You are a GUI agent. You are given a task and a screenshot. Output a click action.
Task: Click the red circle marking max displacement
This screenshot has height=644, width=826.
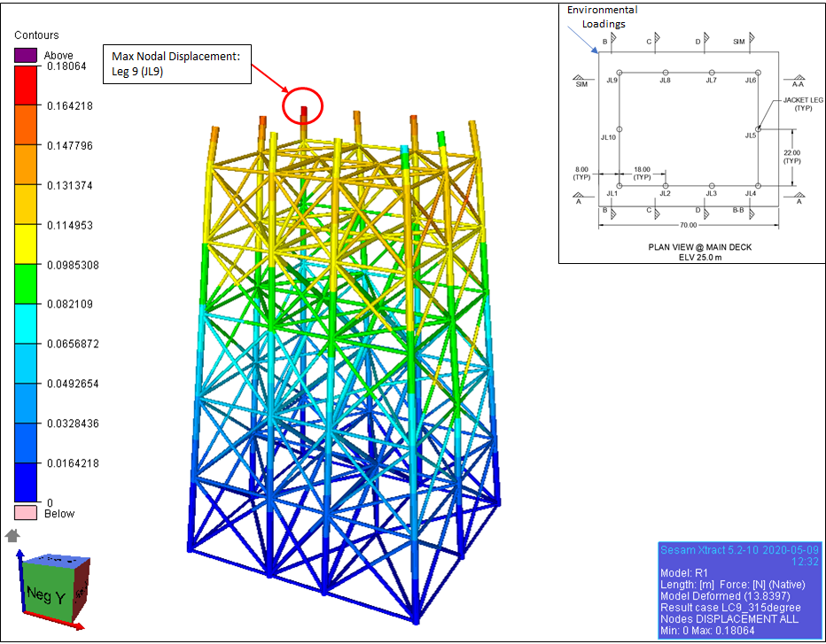(x=302, y=105)
